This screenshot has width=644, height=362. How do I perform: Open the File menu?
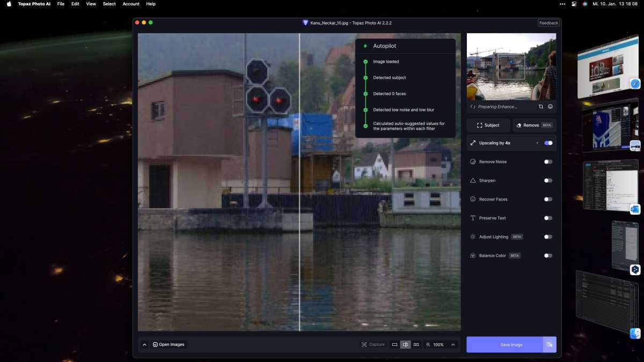pos(61,4)
